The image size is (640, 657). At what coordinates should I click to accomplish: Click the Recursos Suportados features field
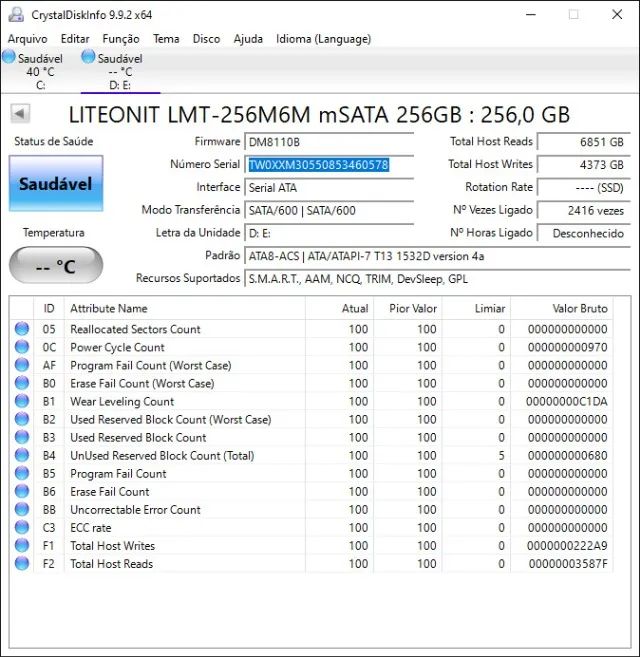[437, 279]
